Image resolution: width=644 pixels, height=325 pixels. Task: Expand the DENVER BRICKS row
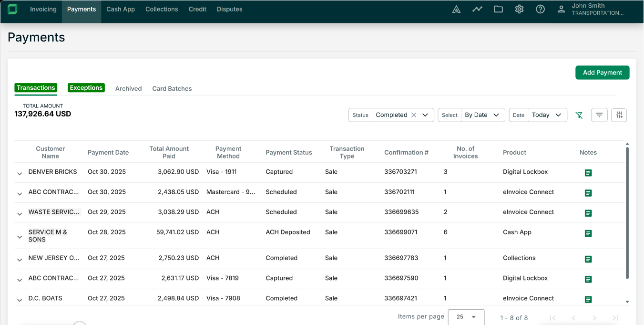[x=20, y=174]
